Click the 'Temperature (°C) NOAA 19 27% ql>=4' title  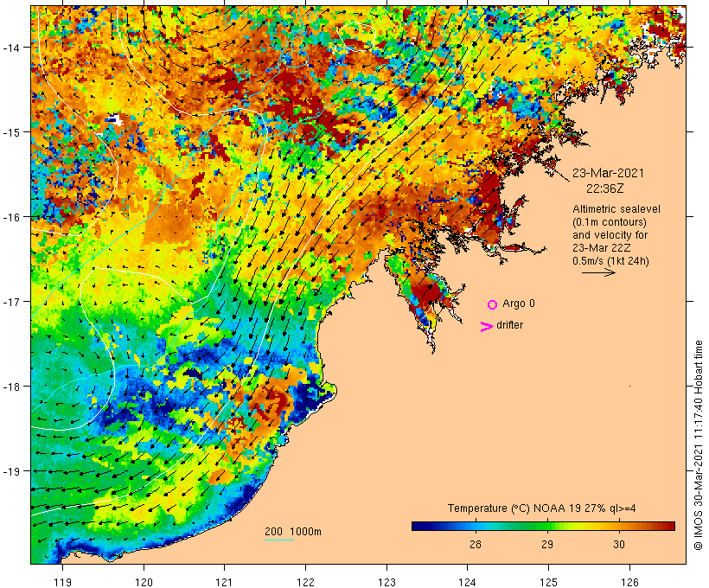[542, 508]
